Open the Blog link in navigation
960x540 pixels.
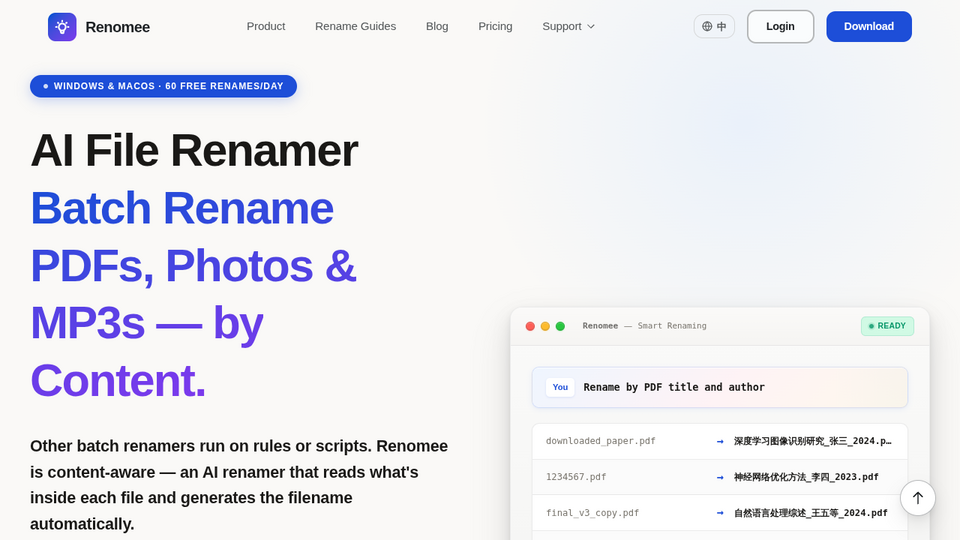click(437, 26)
